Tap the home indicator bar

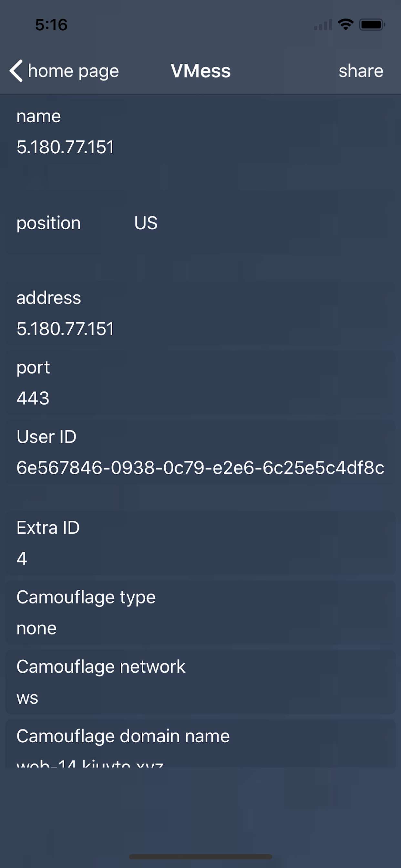200,857
